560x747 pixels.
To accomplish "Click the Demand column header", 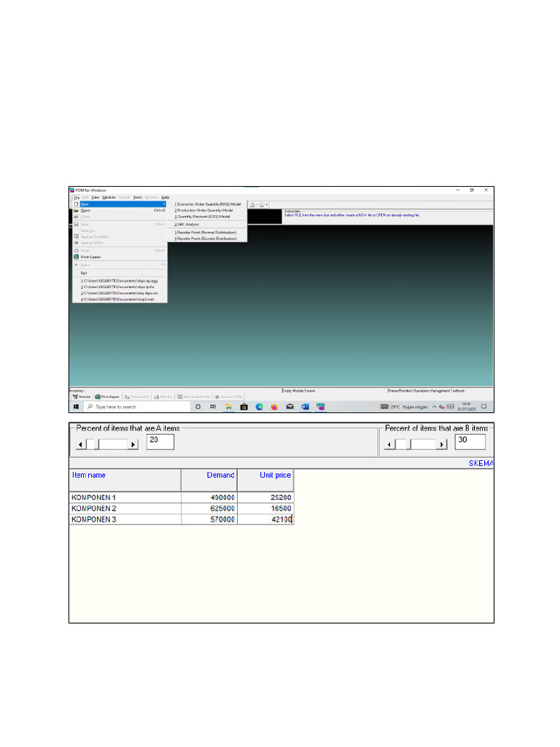I will (209, 480).
